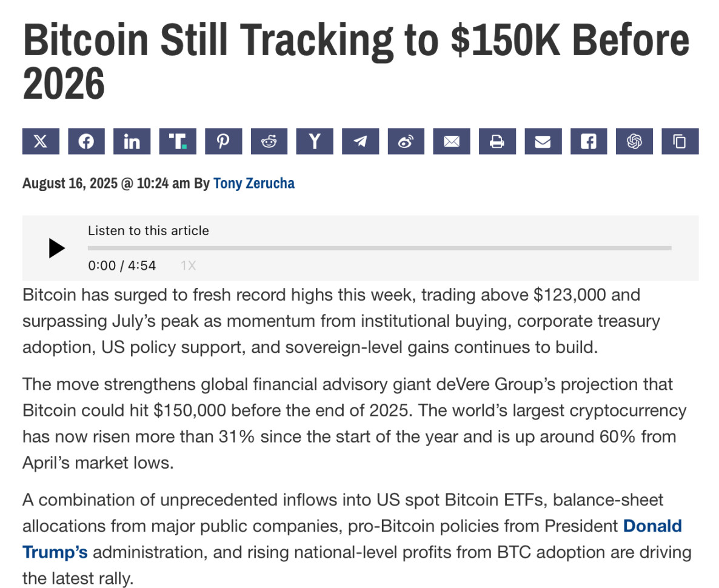Share the article on Weibo
This screenshot has width=719, height=588.
[406, 141]
